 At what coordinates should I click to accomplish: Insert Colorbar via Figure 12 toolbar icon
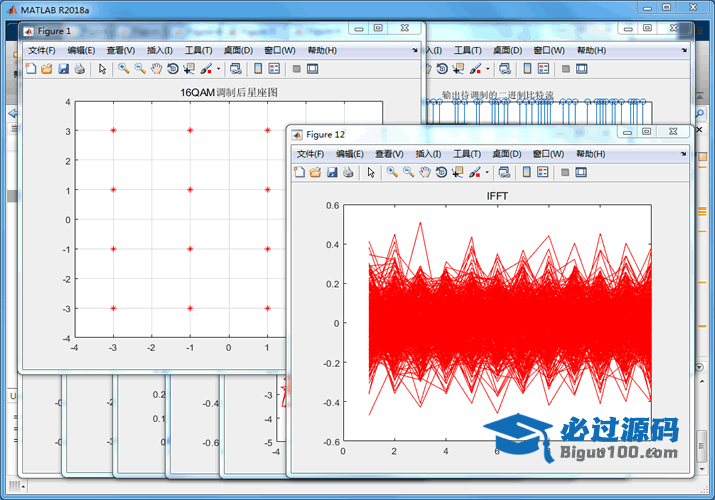pyautogui.click(x=527, y=172)
